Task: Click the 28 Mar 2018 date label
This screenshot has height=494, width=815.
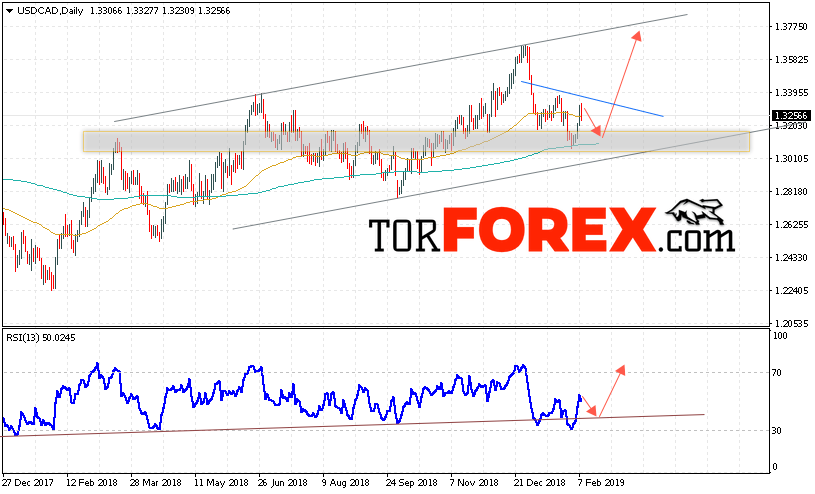Action: (156, 483)
